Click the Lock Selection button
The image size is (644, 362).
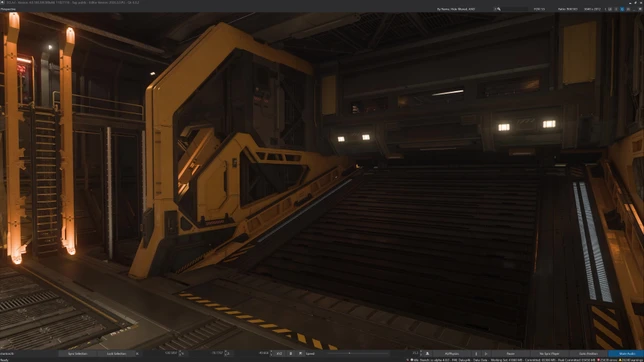coord(116,353)
